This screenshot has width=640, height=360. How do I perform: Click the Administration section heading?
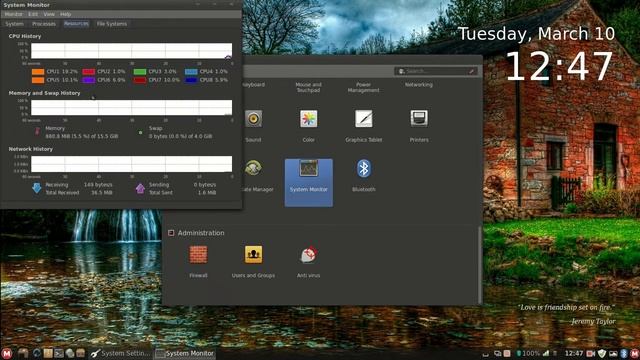(201, 233)
